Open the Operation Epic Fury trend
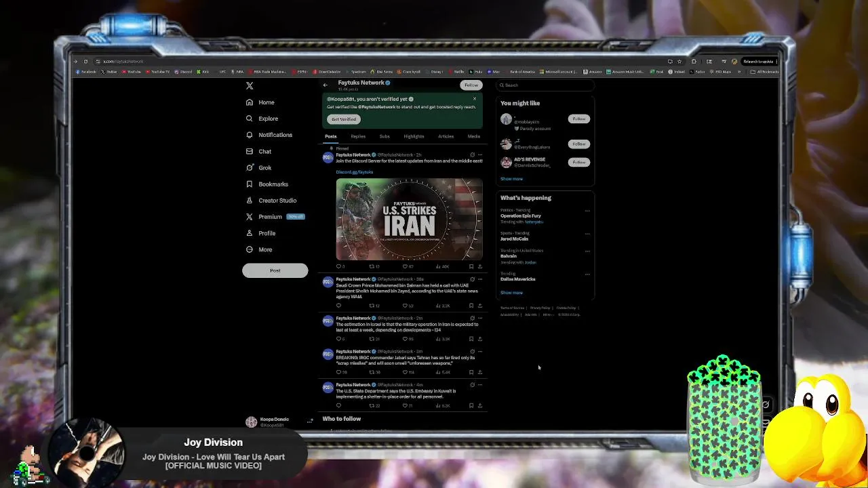The image size is (868, 488). 521,216
